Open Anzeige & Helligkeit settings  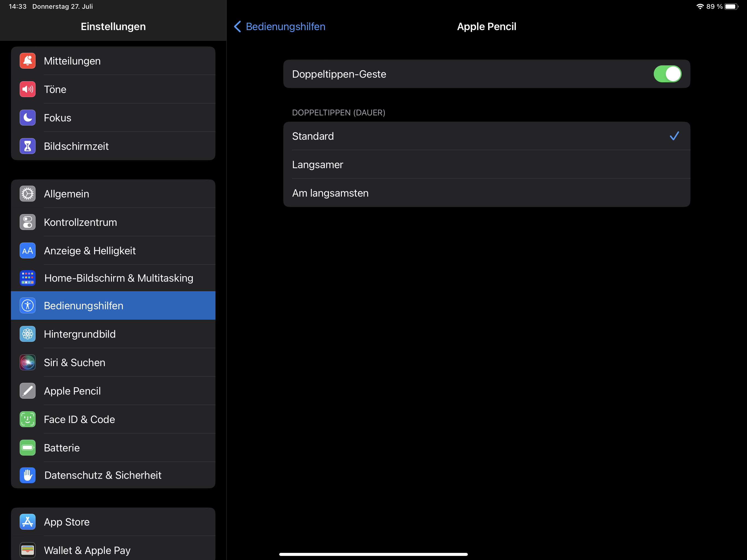tap(113, 251)
